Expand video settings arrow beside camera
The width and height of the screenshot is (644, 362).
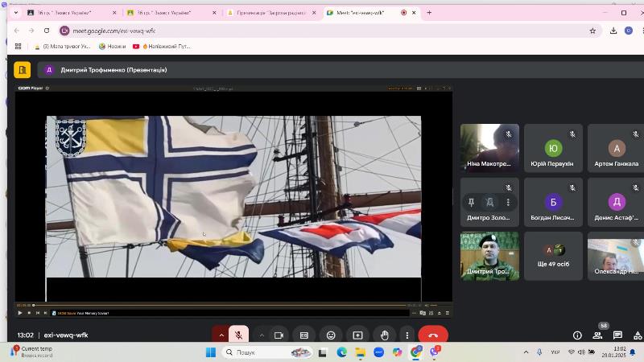262,335
